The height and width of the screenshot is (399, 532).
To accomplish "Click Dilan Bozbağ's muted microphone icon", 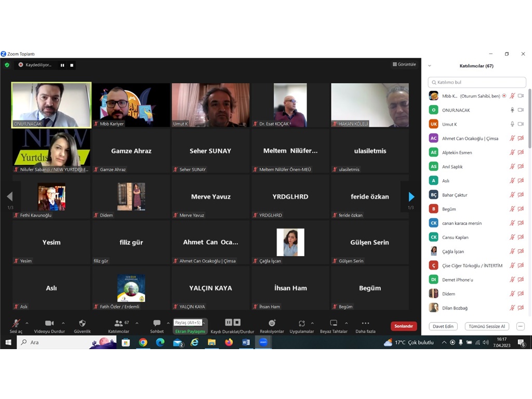I will (x=512, y=308).
